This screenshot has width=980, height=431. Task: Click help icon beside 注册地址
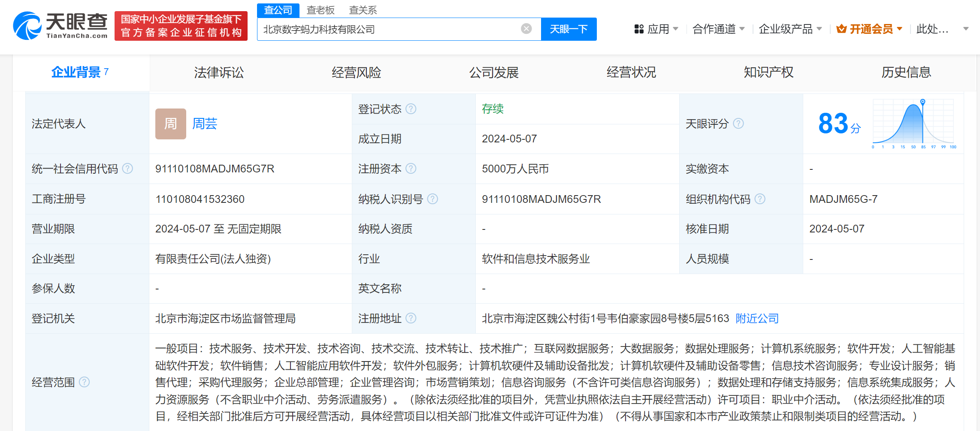tap(411, 319)
